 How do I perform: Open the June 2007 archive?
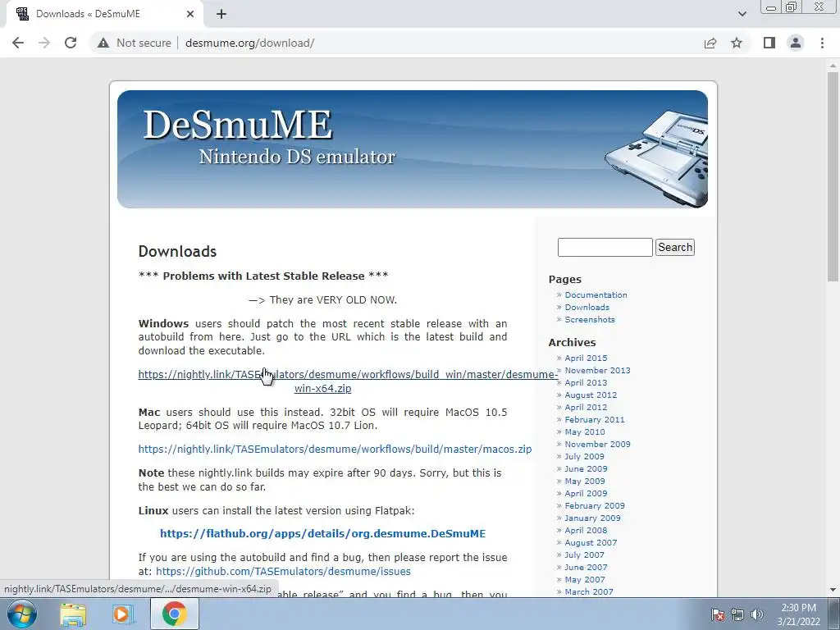586,568
